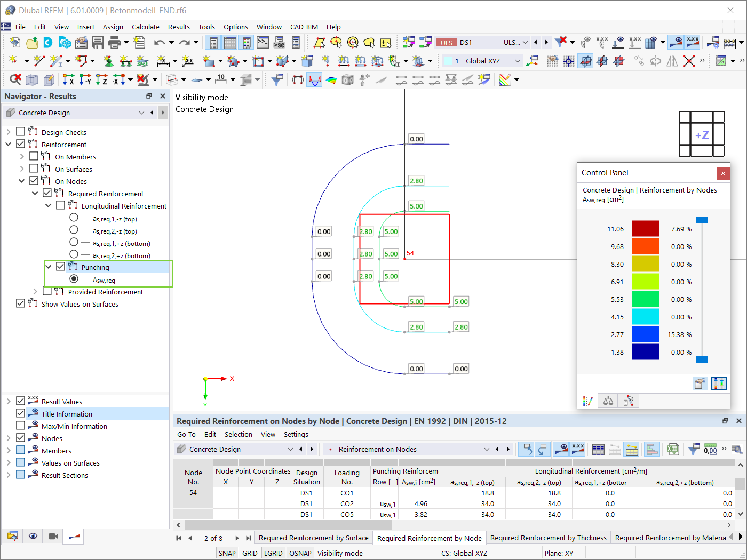Collapse the Required Reinforcement tree node
This screenshot has height=560, width=747.
click(x=35, y=193)
